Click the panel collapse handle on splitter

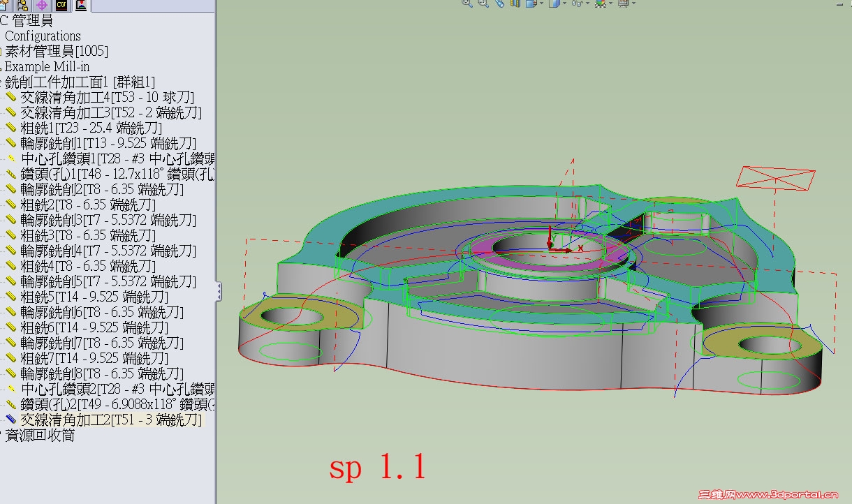point(219,292)
